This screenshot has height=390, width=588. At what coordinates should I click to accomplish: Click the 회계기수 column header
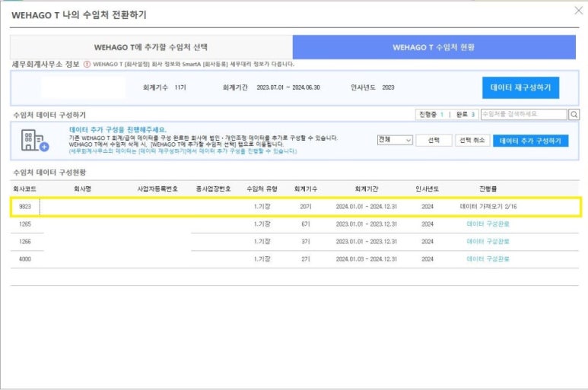pos(306,189)
